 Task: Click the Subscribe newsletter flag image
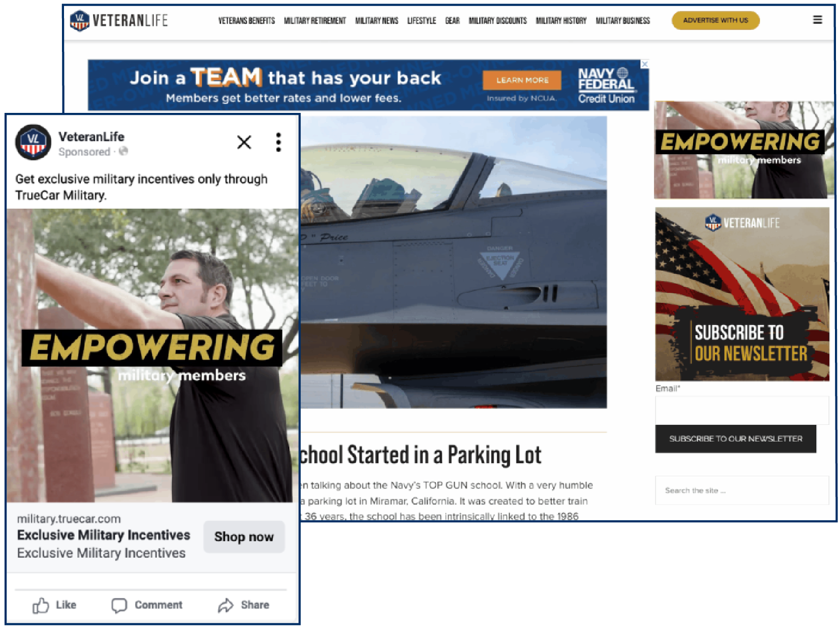[742, 294]
